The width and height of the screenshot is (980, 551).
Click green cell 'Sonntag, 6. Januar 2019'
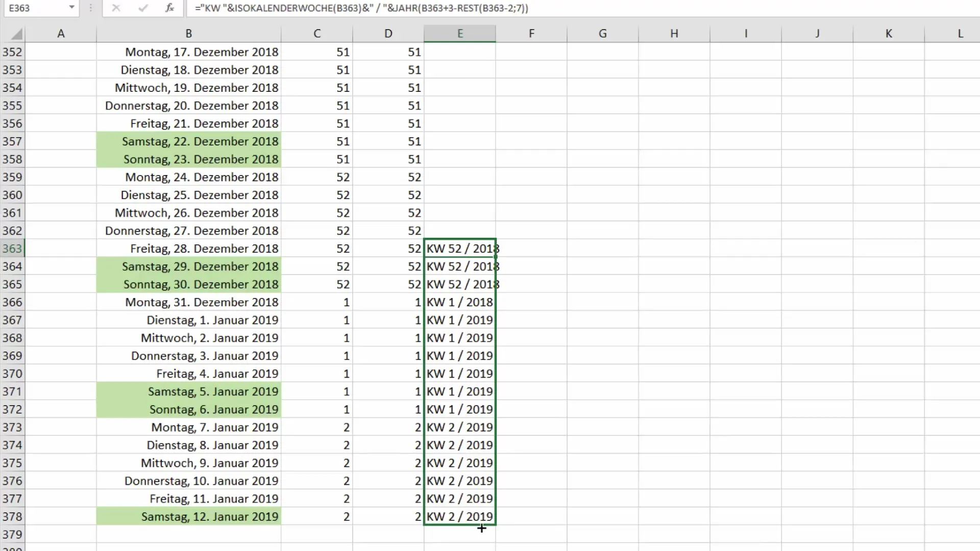pos(189,409)
